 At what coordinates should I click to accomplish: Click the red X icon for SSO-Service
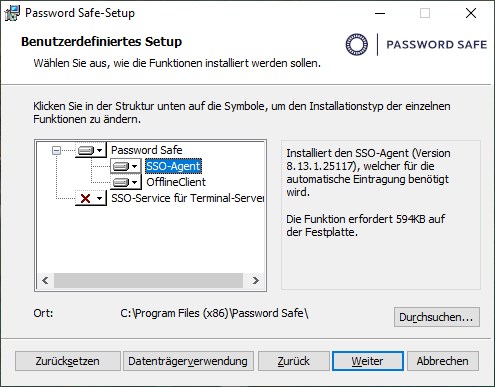86,198
